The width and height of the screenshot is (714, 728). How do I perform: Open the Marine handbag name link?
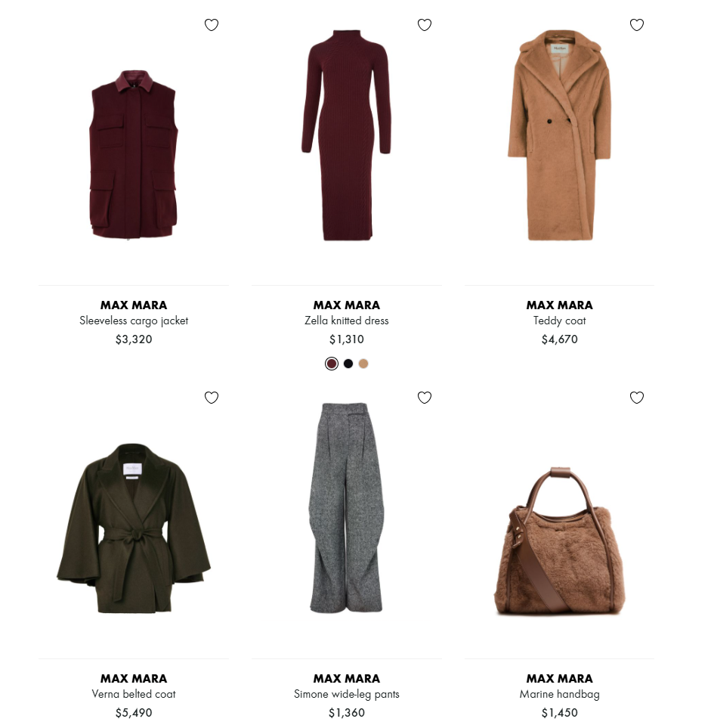tap(560, 694)
